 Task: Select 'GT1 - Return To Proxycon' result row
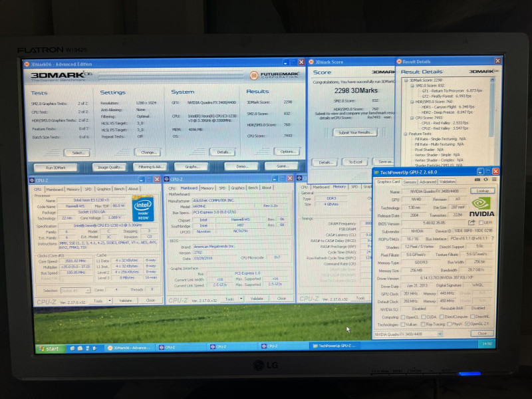(x=452, y=91)
